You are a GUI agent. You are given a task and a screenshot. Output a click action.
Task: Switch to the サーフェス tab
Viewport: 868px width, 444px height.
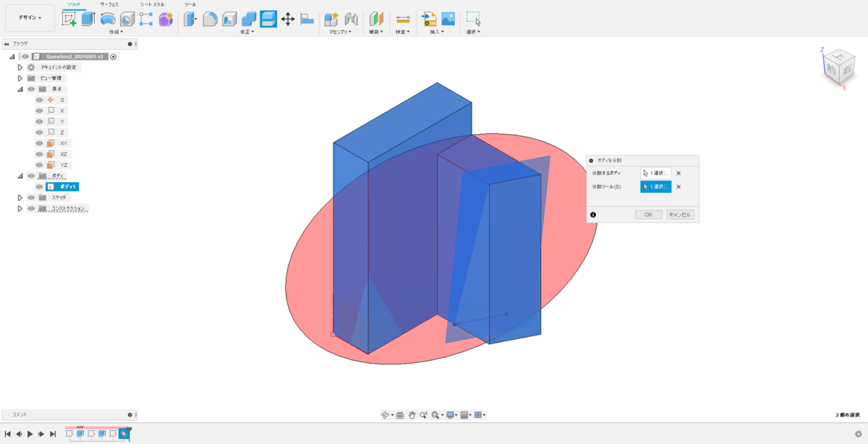(x=109, y=4)
